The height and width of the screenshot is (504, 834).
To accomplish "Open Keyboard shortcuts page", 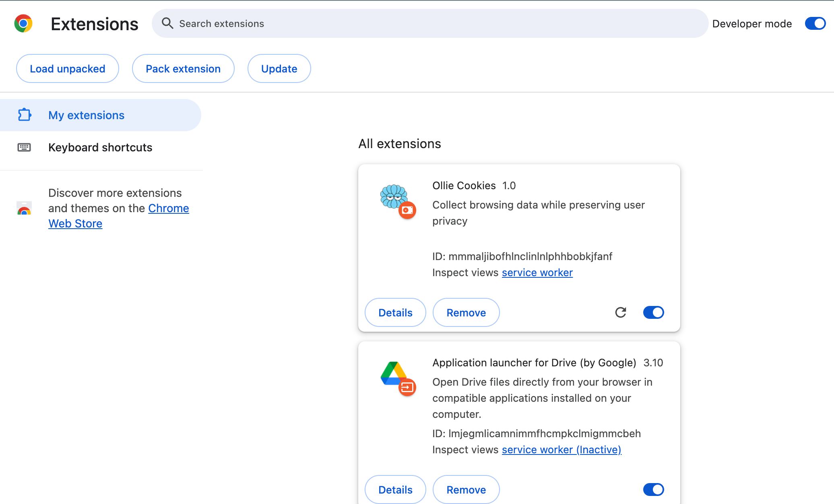I will (100, 147).
